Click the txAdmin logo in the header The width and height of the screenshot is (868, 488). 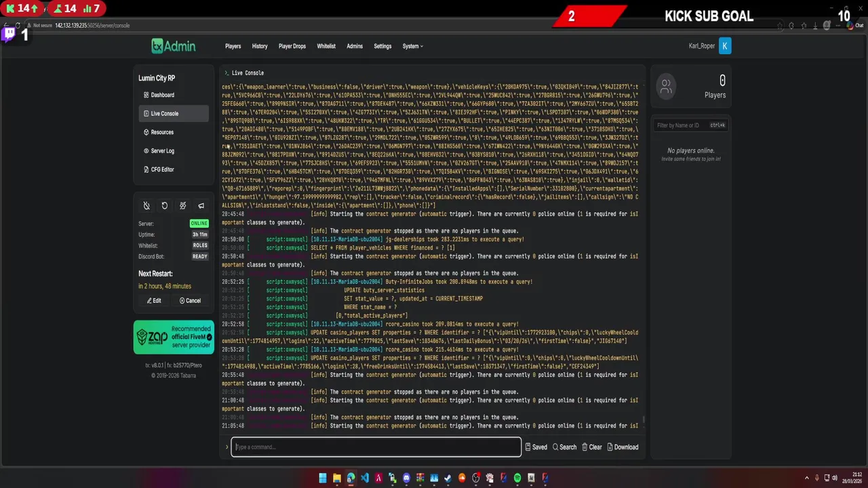[x=174, y=46]
